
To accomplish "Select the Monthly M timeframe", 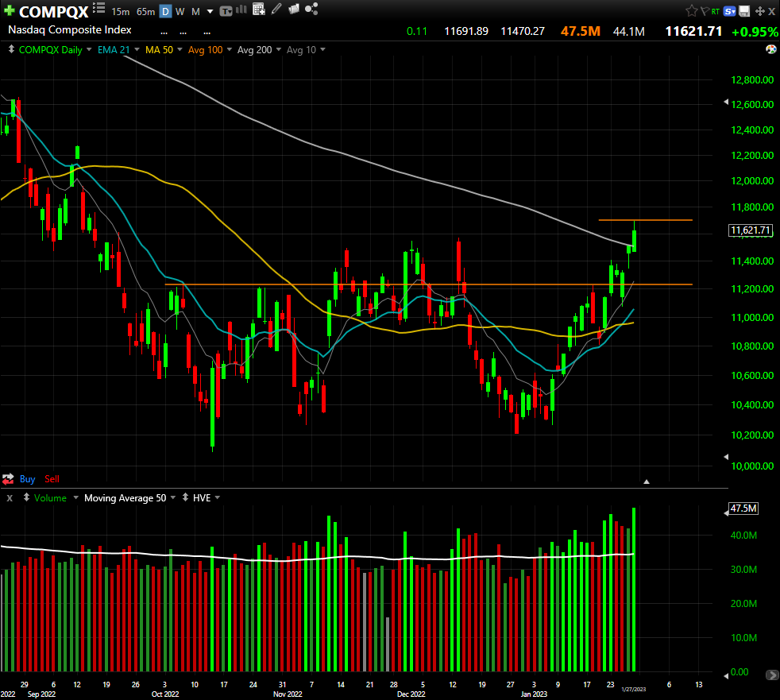I will [x=195, y=11].
